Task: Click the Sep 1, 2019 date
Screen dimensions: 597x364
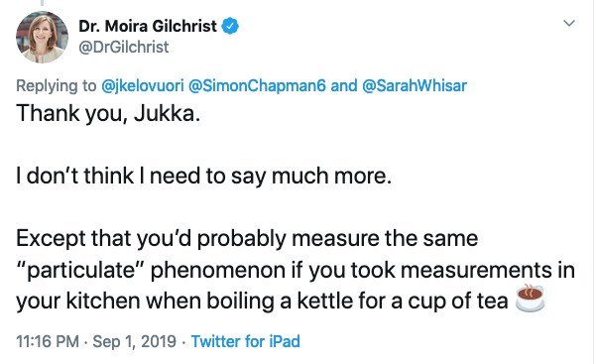Action: coord(135,341)
